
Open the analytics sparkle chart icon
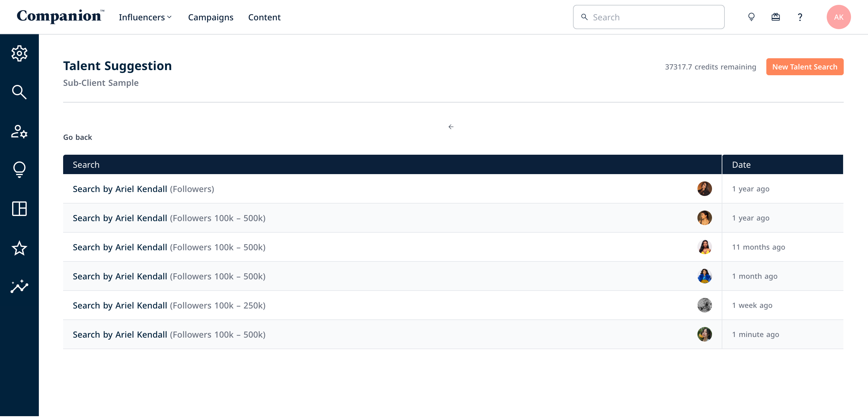point(19,286)
